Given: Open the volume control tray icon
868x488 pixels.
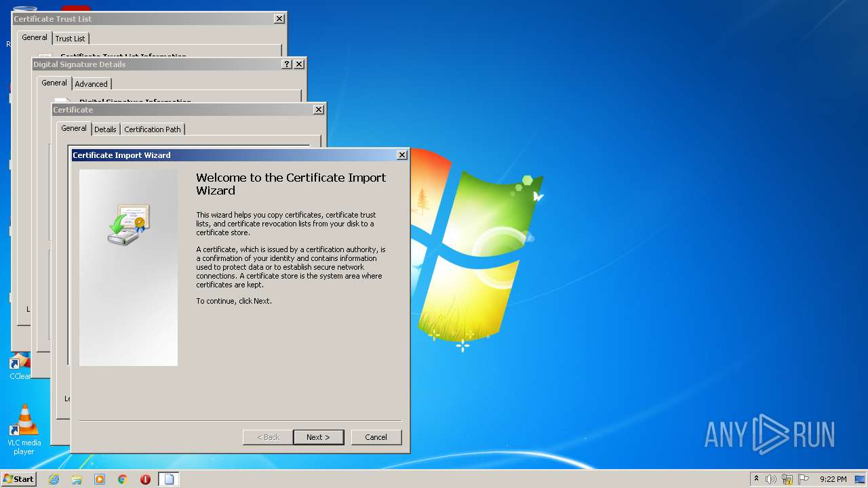Looking at the screenshot, I should [x=771, y=479].
